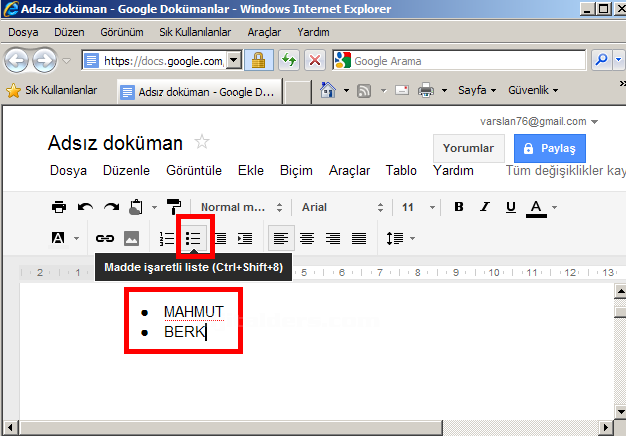Click the Insert image icon

(131, 238)
